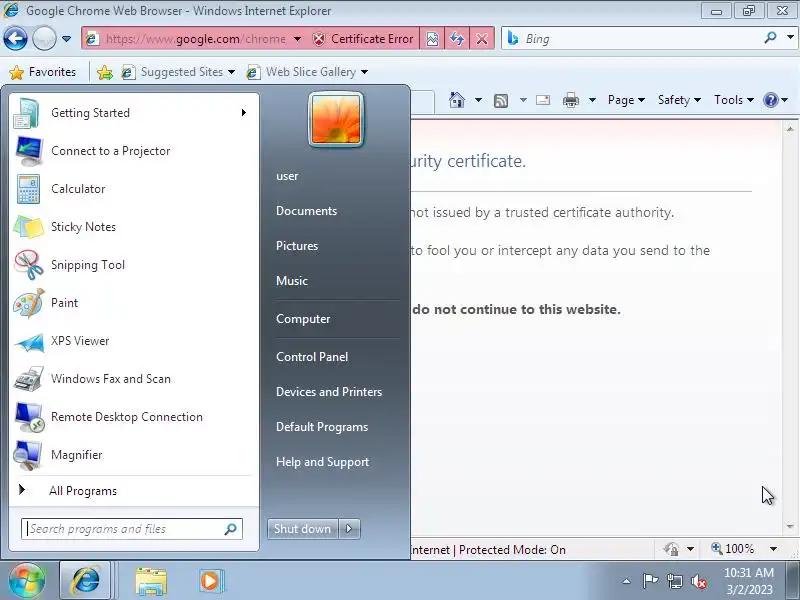Screen dimensions: 800x600
Task: Open Windows Explorer from taskbar
Action: point(151,581)
